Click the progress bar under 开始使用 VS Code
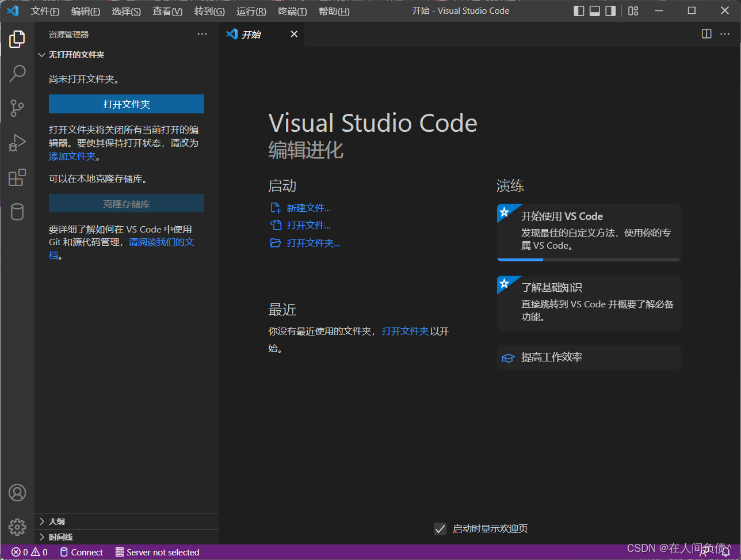 point(589,260)
